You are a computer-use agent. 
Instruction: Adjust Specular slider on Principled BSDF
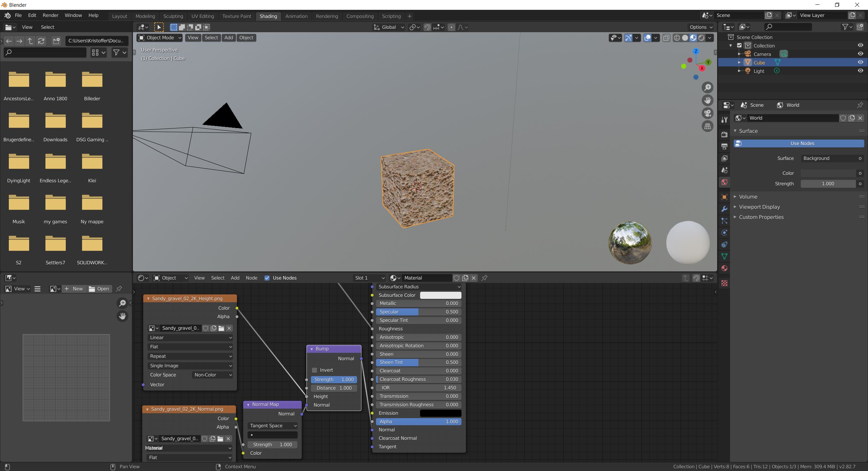coord(418,312)
